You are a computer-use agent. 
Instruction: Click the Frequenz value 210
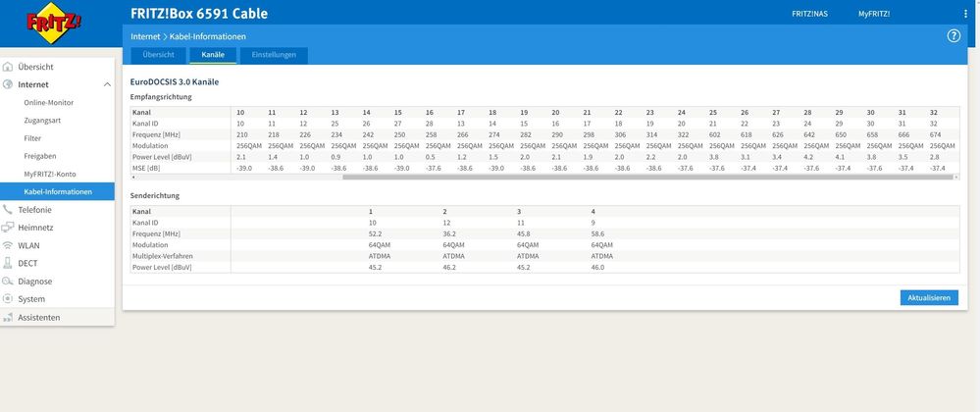tap(240, 135)
